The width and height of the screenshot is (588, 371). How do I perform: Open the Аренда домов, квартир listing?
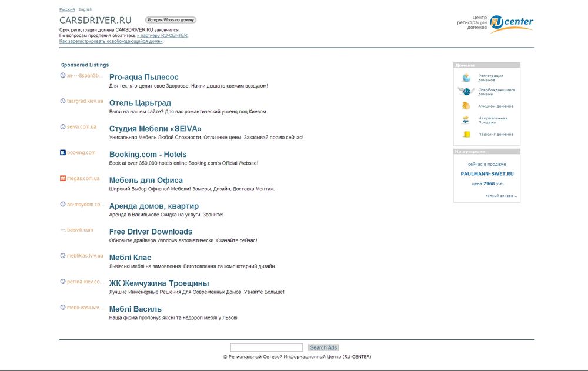153,206
